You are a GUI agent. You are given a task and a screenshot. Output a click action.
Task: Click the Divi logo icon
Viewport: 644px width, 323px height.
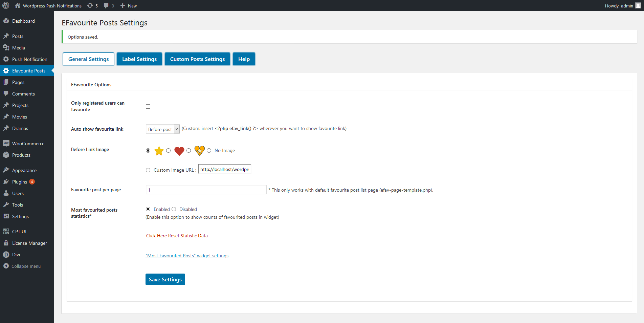coord(6,254)
